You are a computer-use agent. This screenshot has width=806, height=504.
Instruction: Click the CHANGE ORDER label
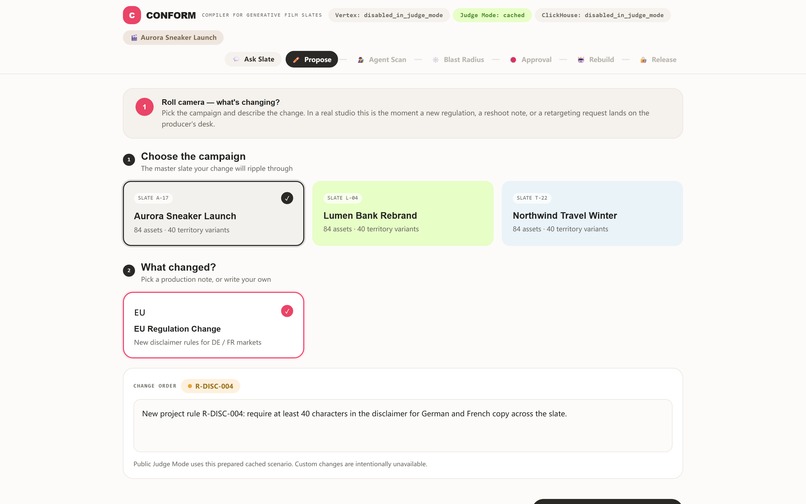coord(155,386)
